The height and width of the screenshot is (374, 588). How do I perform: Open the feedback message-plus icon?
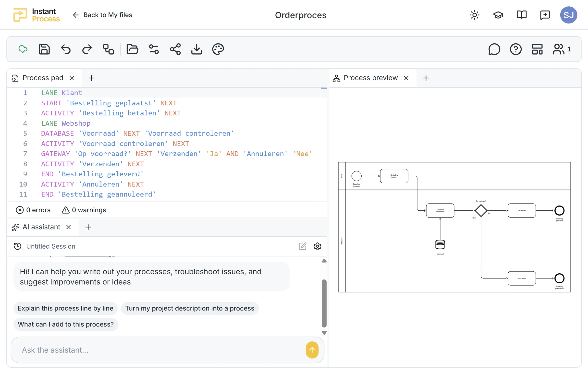click(545, 15)
